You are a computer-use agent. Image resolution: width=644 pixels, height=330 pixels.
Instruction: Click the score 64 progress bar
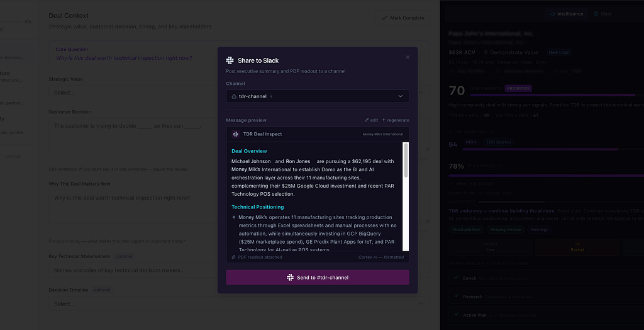tap(553, 149)
